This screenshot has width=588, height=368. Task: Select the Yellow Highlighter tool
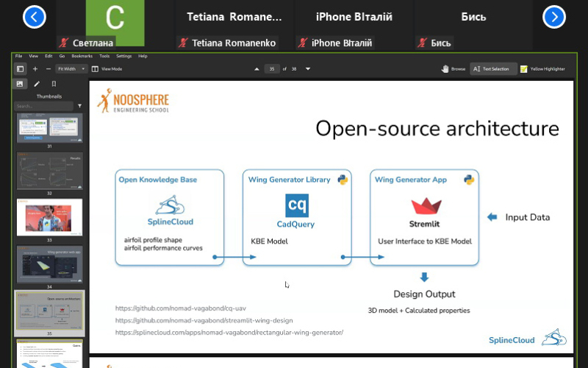point(542,68)
